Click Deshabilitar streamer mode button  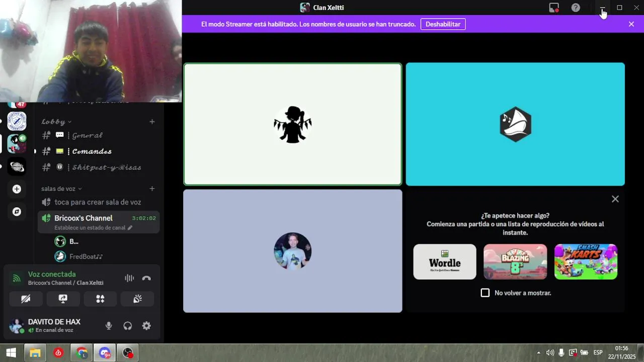tap(443, 24)
